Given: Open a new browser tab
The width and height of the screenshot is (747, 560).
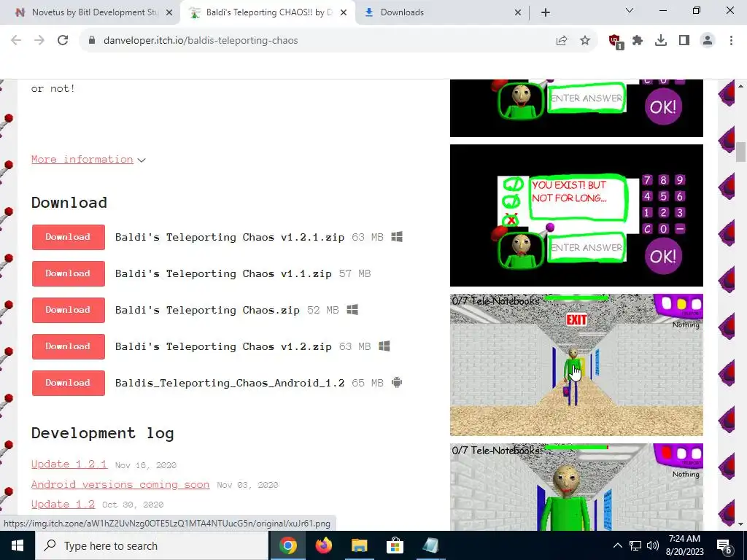Looking at the screenshot, I should [x=546, y=12].
